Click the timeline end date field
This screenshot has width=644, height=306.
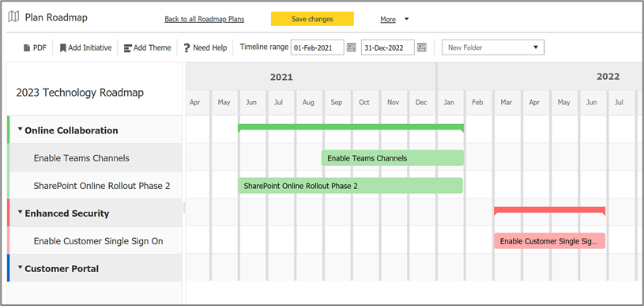coord(388,47)
